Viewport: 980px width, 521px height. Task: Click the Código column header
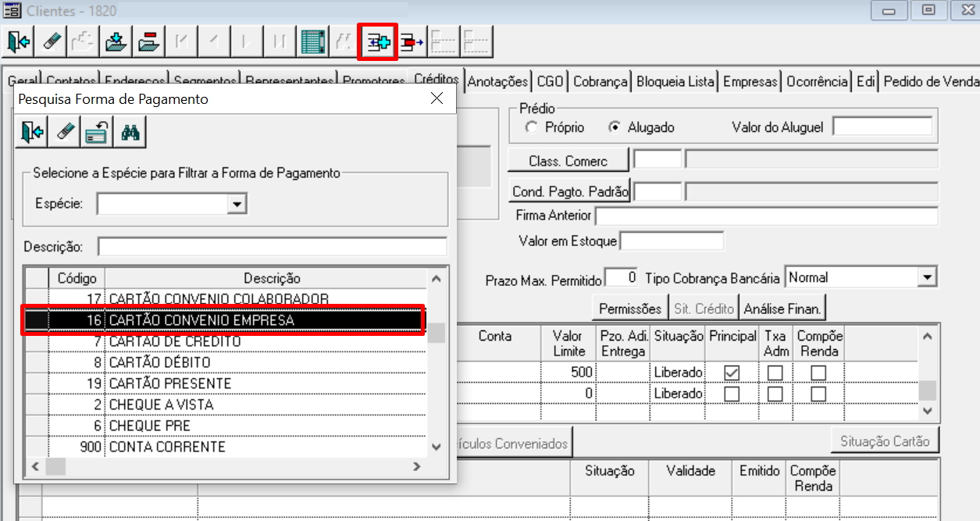point(77,278)
